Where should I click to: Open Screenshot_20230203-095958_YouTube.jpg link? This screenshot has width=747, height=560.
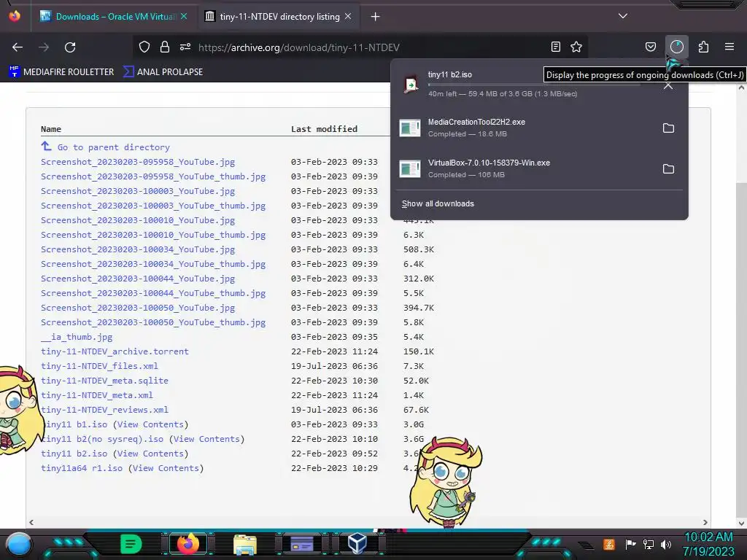click(x=138, y=162)
